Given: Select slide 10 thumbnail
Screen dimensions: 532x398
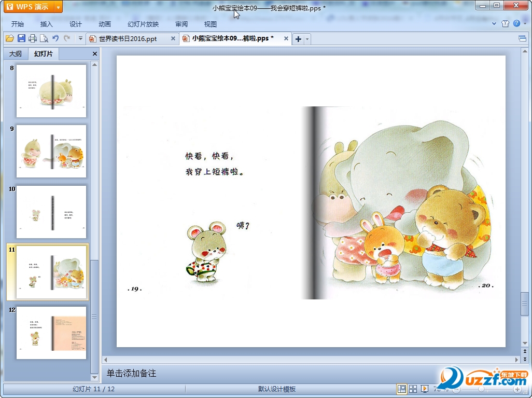Looking at the screenshot, I should pos(51,212).
